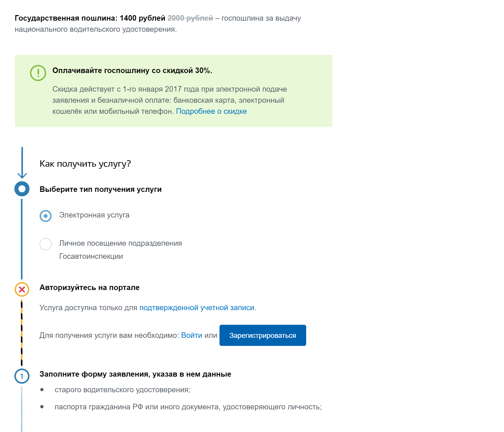
Task: Click the 'старого водительского удостоверения' list item
Action: (x=122, y=390)
